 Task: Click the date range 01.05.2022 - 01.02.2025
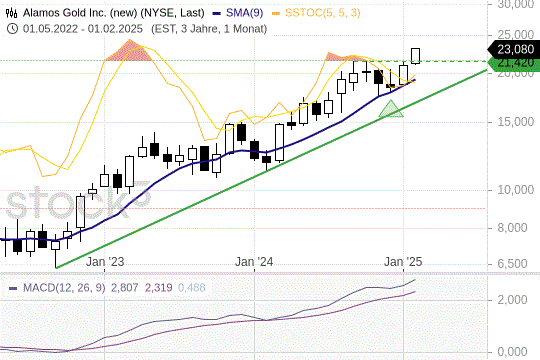point(83,29)
